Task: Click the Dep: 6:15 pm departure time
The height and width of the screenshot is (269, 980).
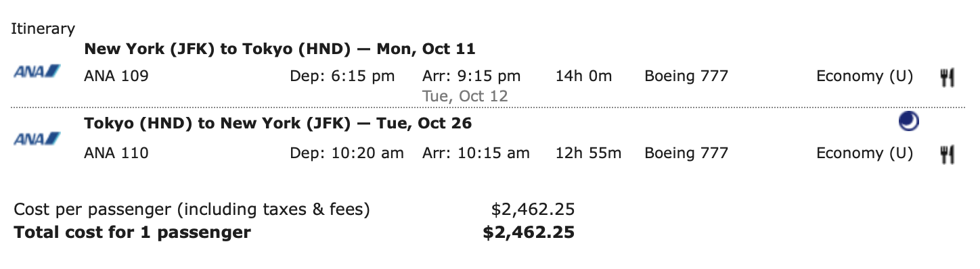Action: click(x=342, y=76)
